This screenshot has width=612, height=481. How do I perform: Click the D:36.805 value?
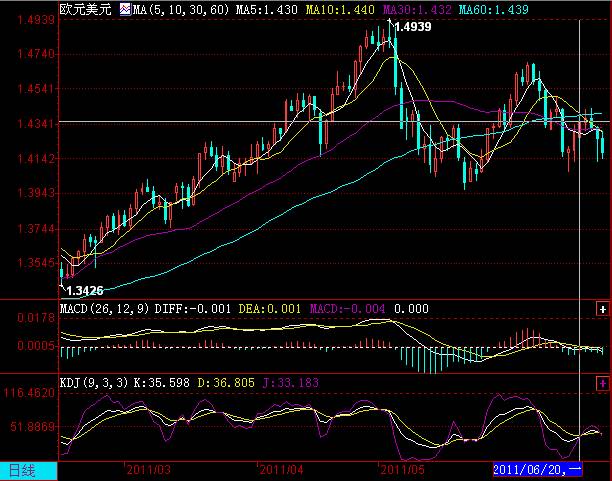click(x=226, y=382)
